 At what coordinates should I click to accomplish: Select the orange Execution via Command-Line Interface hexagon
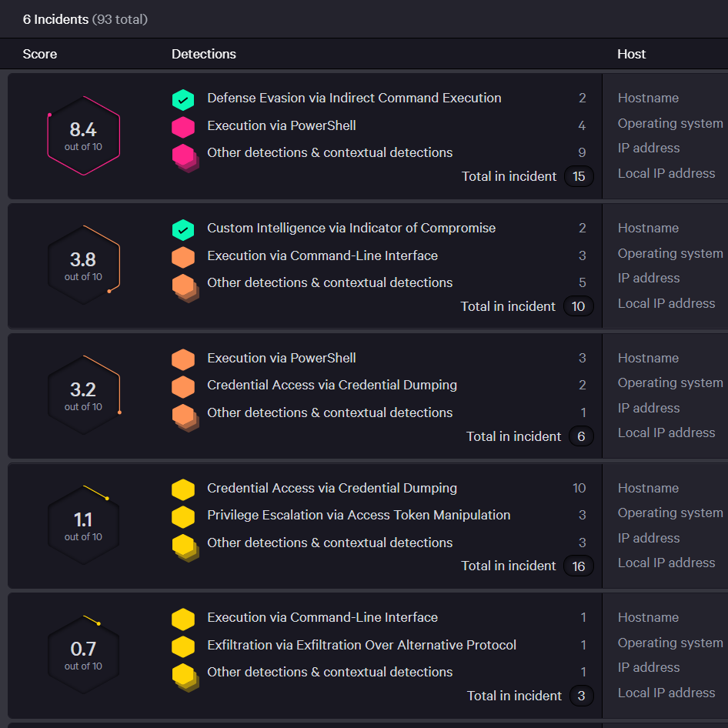point(184,256)
